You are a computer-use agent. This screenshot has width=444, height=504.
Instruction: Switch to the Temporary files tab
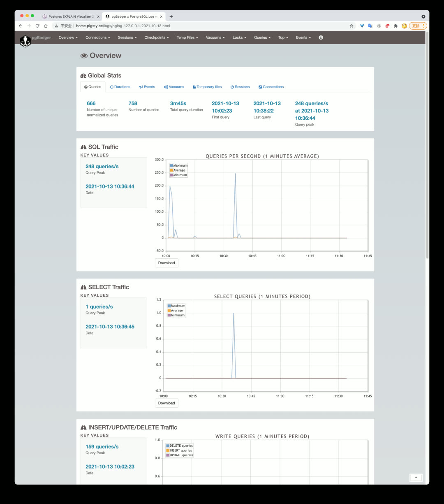pyautogui.click(x=207, y=87)
